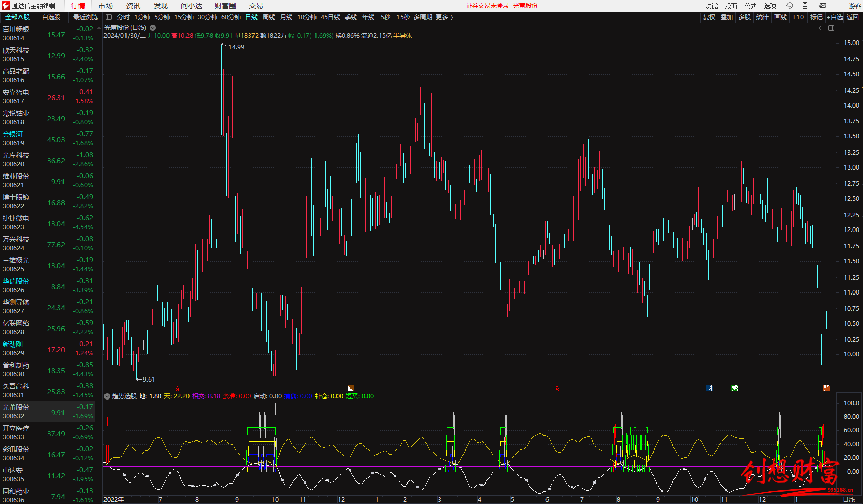Viewport: 863px width, 504px height.
Task: Click the green 减 marker icon
Action: click(734, 388)
